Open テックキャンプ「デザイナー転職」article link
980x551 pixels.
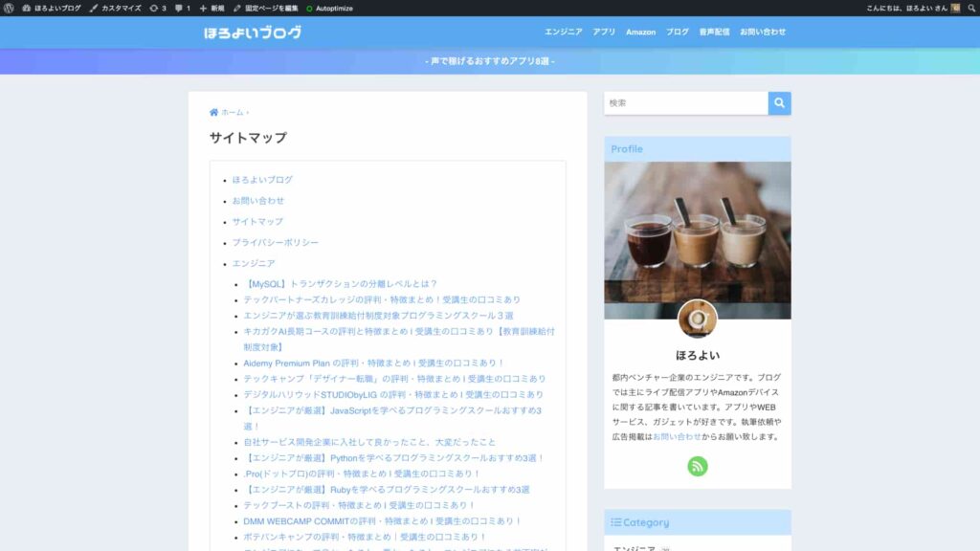394,379
